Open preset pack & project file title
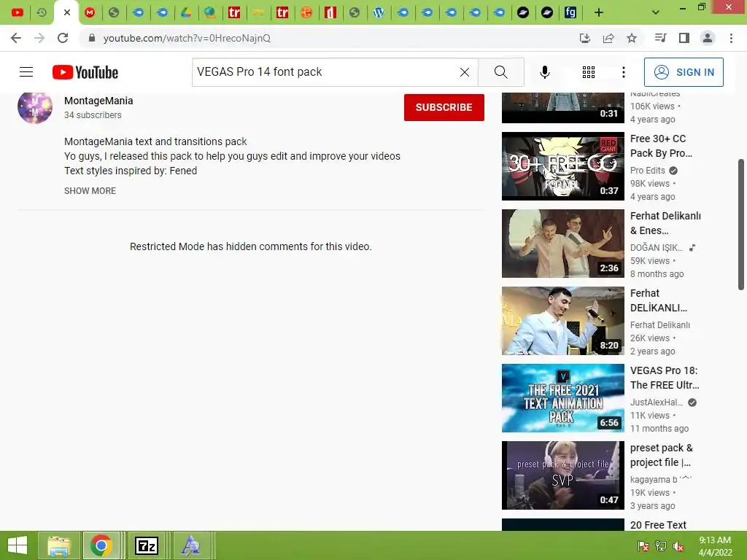 click(x=661, y=455)
